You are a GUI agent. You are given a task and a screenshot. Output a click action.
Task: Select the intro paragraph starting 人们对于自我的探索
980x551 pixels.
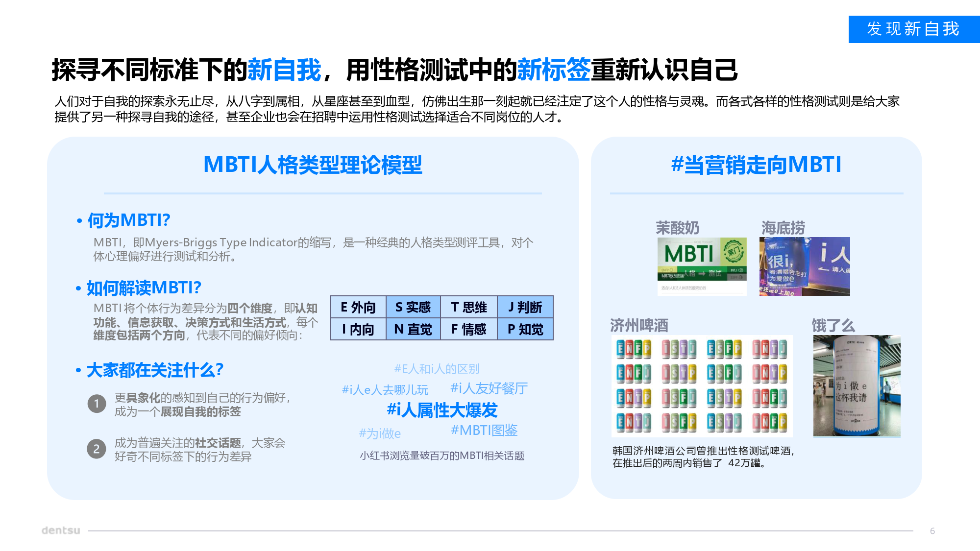coord(477,109)
